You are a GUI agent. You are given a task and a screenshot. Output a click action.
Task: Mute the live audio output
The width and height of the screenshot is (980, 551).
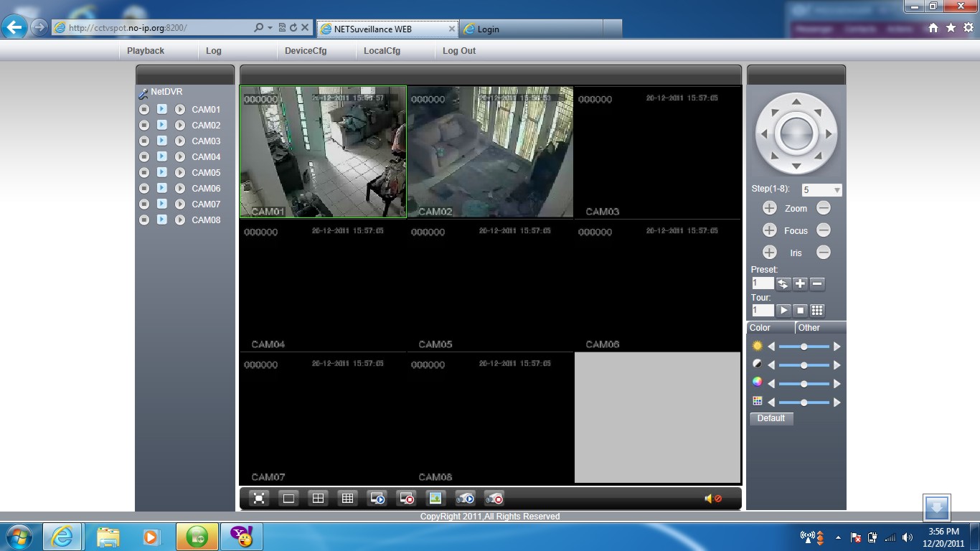pos(712,498)
